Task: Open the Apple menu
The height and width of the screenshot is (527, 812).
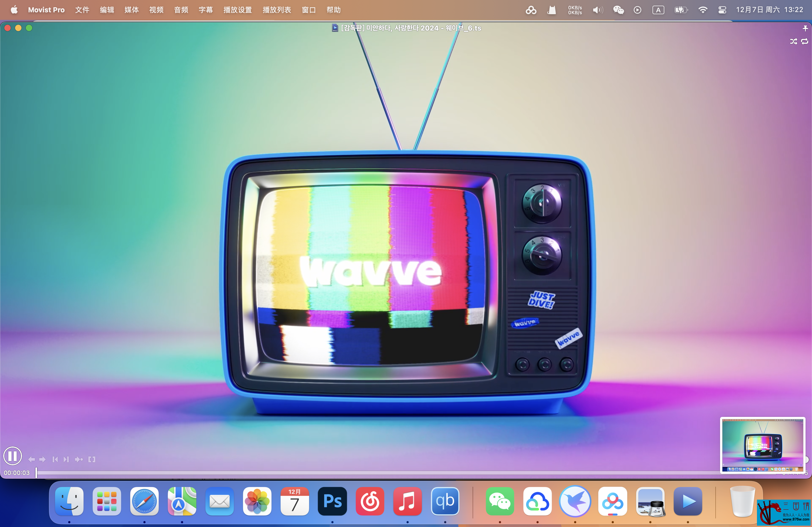Action: click(14, 10)
